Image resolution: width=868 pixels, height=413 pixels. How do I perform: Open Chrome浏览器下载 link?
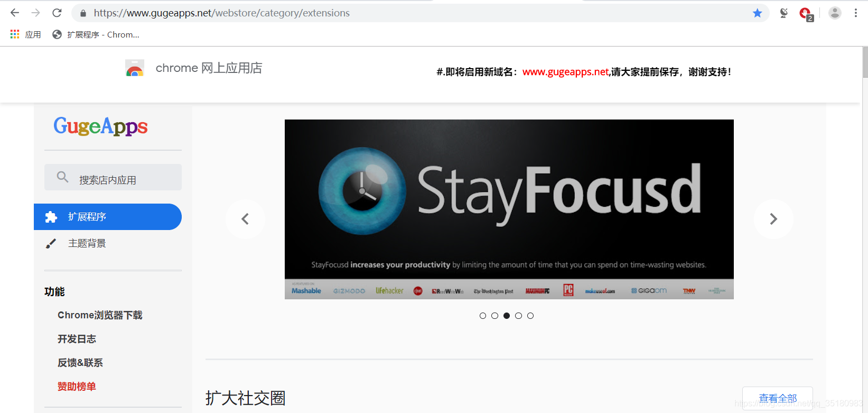[x=100, y=315]
